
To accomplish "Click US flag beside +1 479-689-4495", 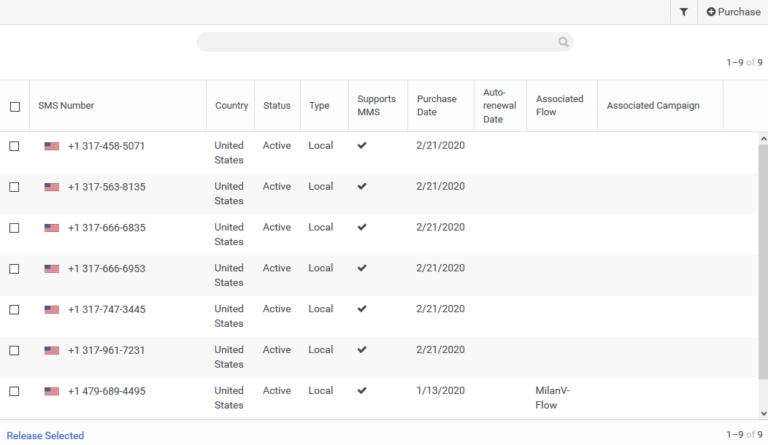I will coord(51,391).
